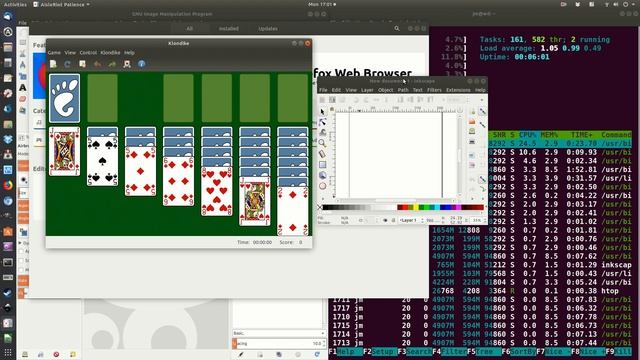Viewport: 640px width, 360px height.
Task: Toggle Inkscape snapping button in snap bar
Action: [x=482, y=111]
